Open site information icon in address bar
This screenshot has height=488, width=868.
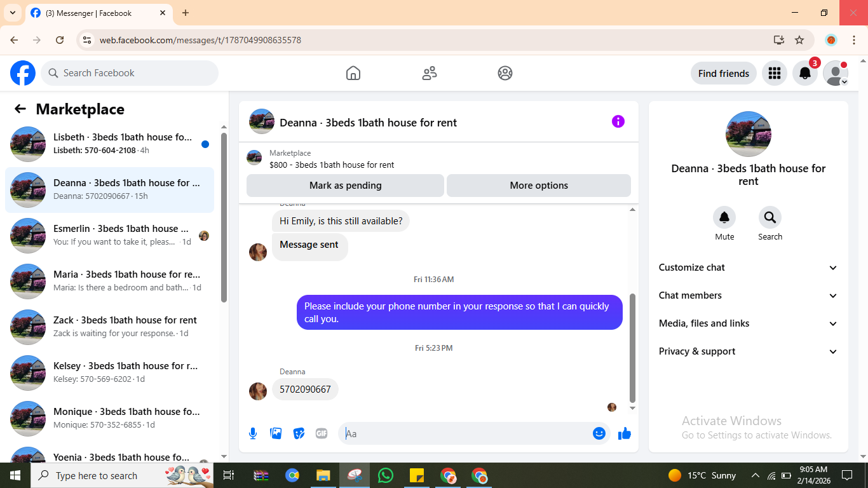click(88, 40)
